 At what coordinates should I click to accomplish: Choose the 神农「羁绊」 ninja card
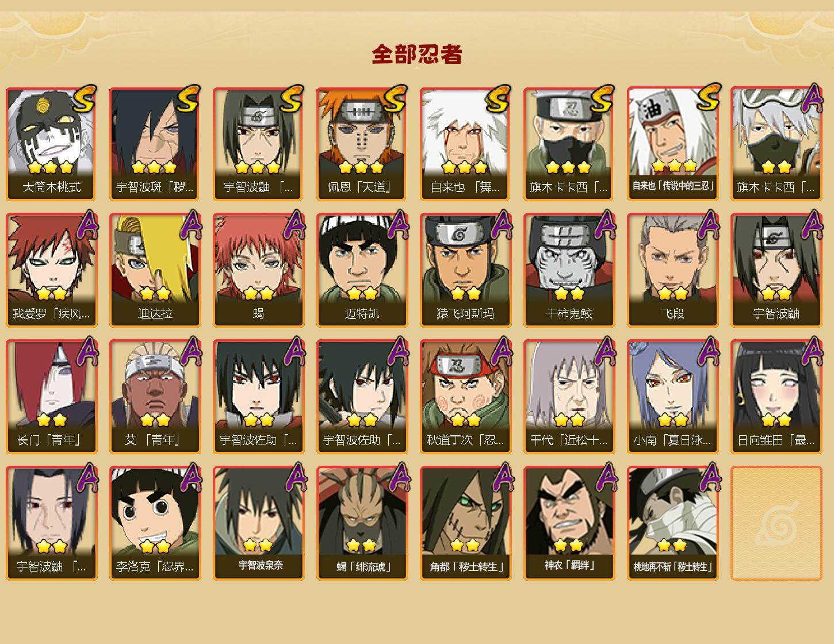pyautogui.click(x=569, y=523)
